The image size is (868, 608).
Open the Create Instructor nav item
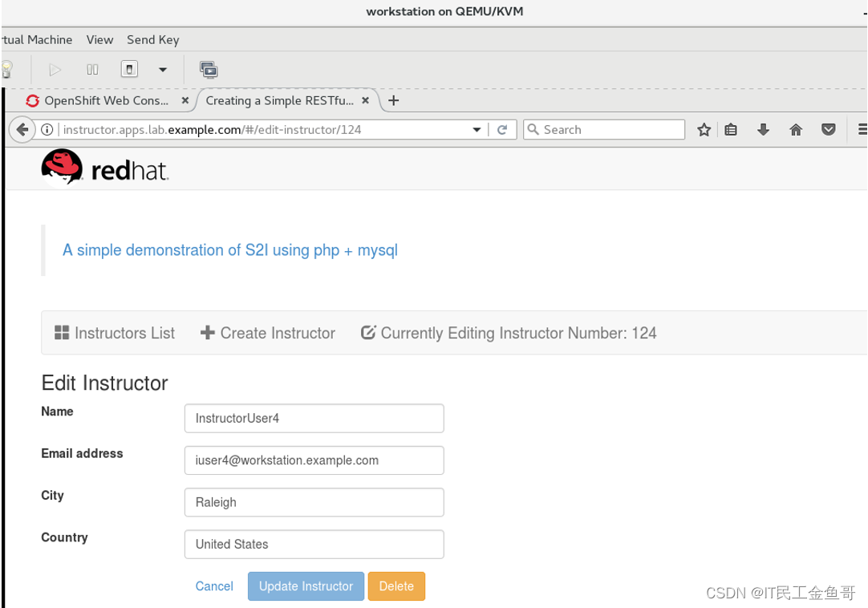tap(268, 333)
